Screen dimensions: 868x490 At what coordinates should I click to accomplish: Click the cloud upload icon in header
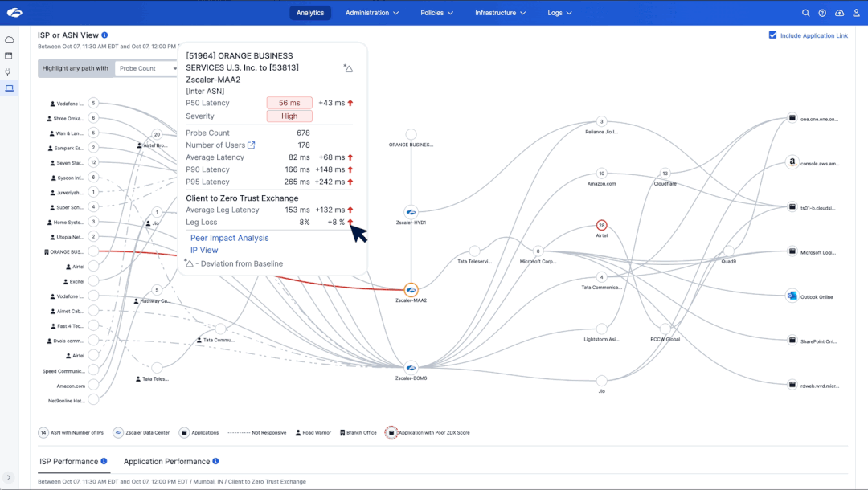[x=839, y=13]
